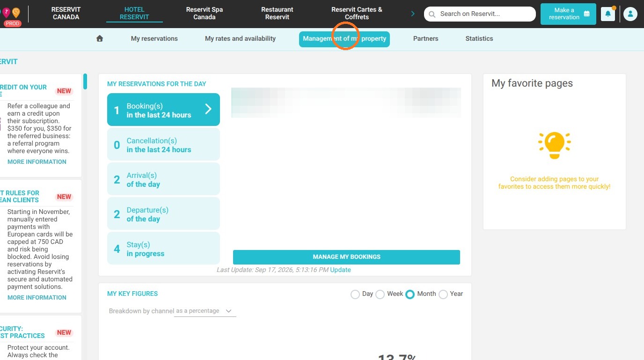This screenshot has width=644, height=360.
Task: Go to the home icon page
Action: pyautogui.click(x=100, y=39)
